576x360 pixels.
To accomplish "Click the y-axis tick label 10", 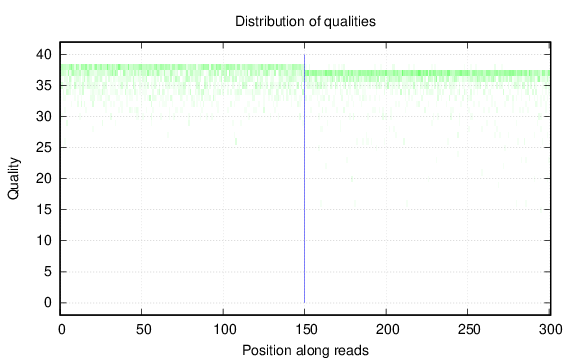I will (44, 241).
